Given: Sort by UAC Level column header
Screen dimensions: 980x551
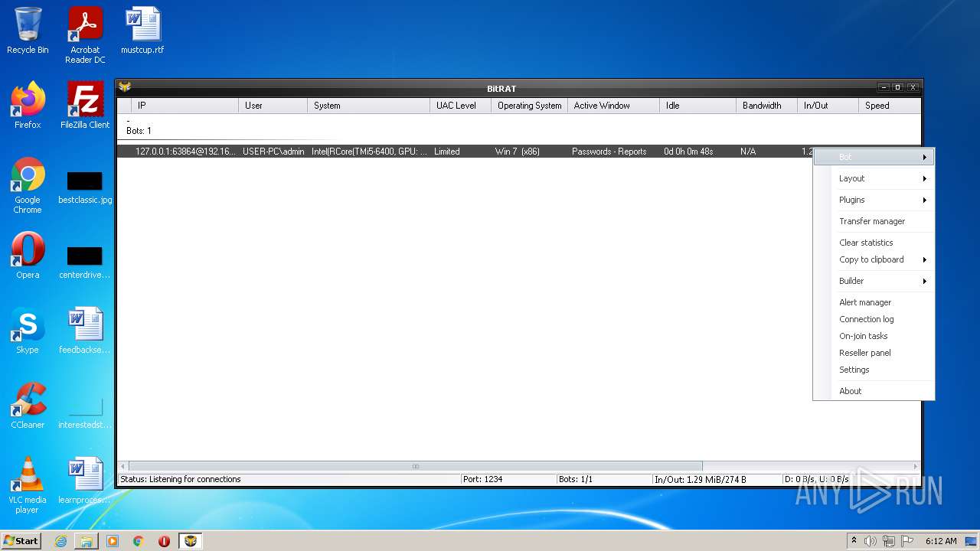Looking at the screenshot, I should [x=460, y=106].
